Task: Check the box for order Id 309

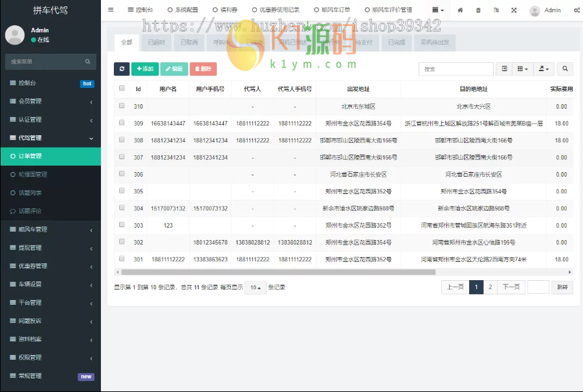Action: [122, 122]
